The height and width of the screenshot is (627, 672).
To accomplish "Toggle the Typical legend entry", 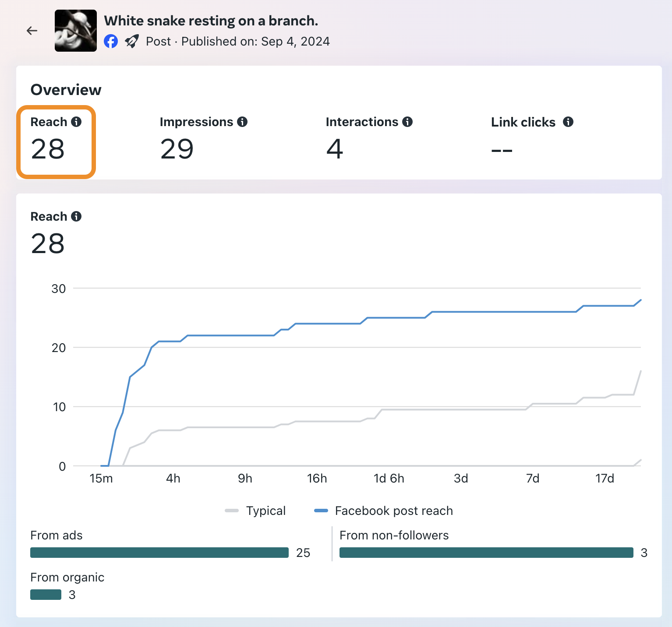I will click(255, 511).
